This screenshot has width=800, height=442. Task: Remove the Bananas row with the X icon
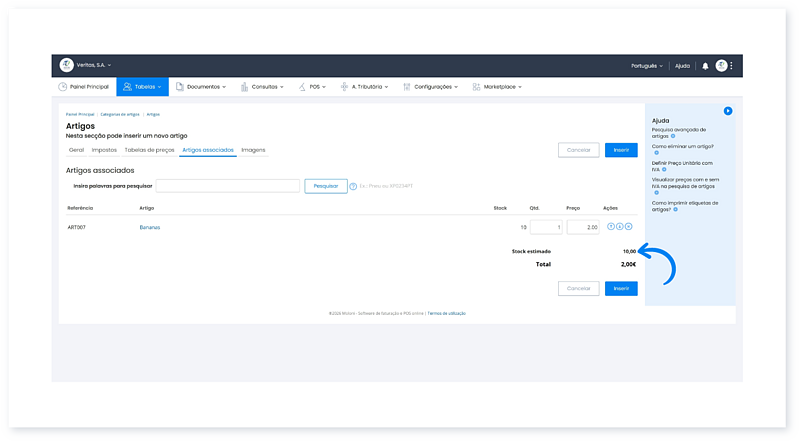[x=628, y=227]
